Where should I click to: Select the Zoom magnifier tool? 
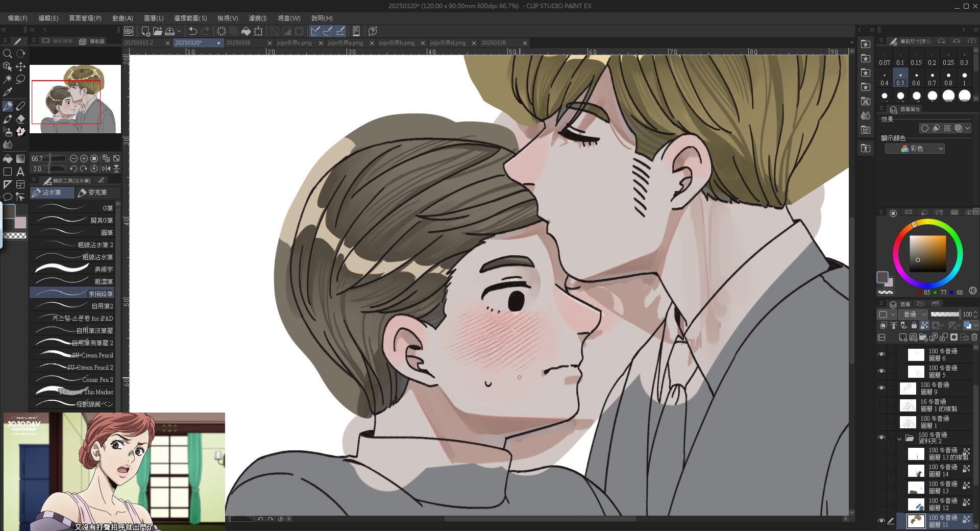[x=8, y=54]
